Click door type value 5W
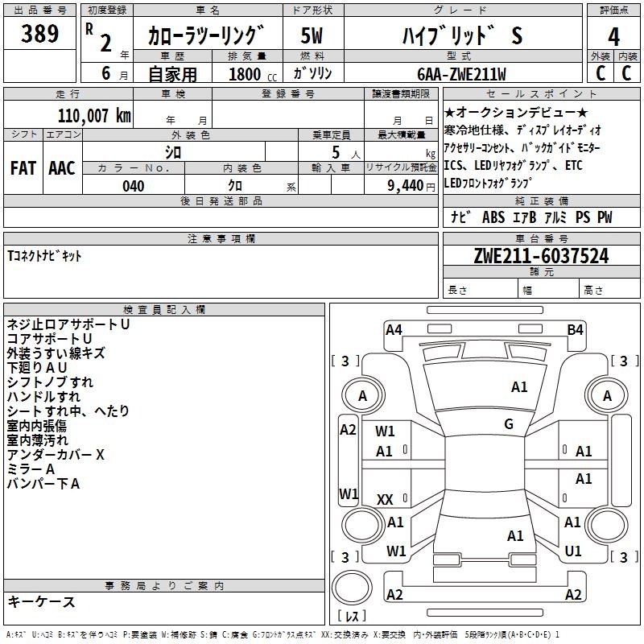Image resolution: width=644 pixels, height=644 pixels. coord(312,35)
